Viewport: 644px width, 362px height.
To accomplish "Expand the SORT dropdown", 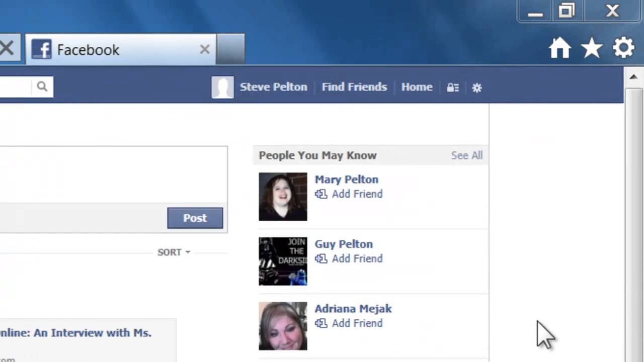I will click(x=174, y=252).
